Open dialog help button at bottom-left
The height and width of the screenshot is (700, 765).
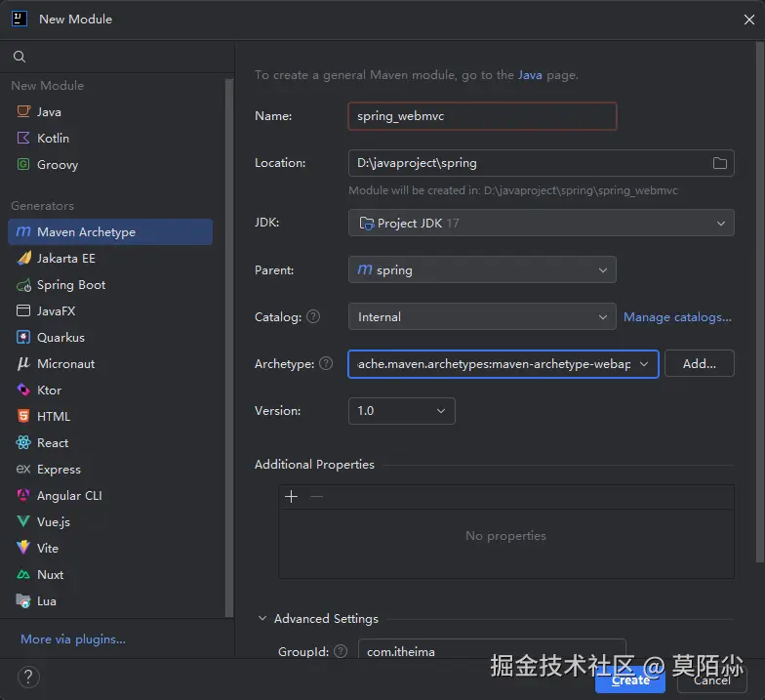28,678
